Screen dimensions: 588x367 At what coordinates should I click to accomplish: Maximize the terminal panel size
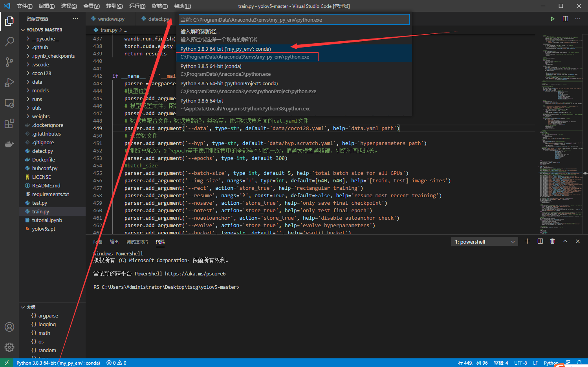tap(565, 241)
